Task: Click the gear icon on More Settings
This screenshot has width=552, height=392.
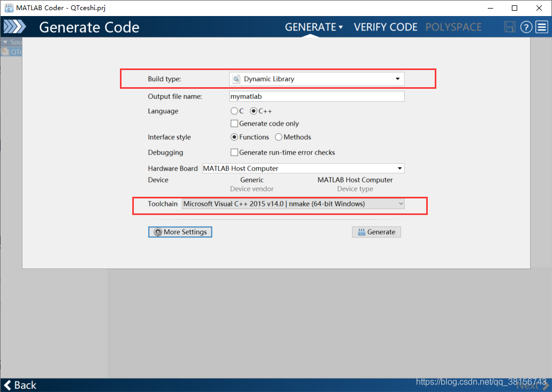Action: pos(158,232)
